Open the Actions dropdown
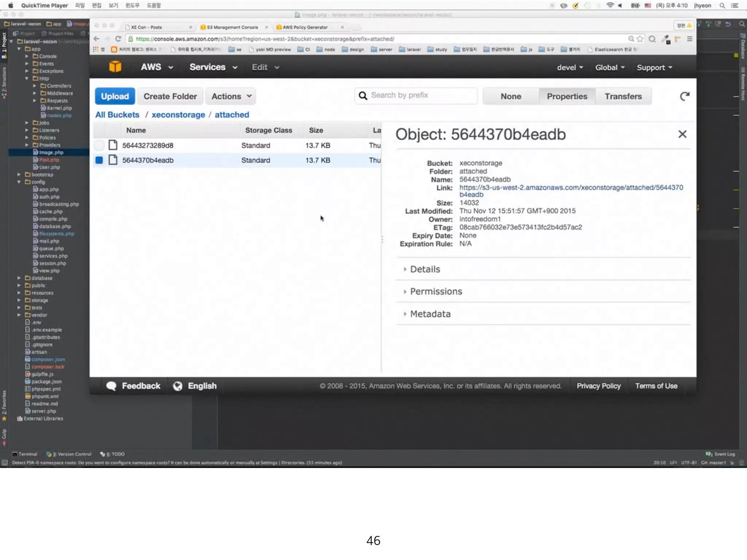This screenshot has width=747, height=560. click(231, 96)
